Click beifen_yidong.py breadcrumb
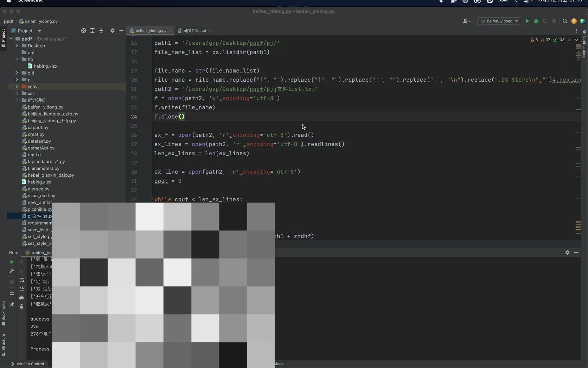Screen dimensions: 588x368 point(38,21)
